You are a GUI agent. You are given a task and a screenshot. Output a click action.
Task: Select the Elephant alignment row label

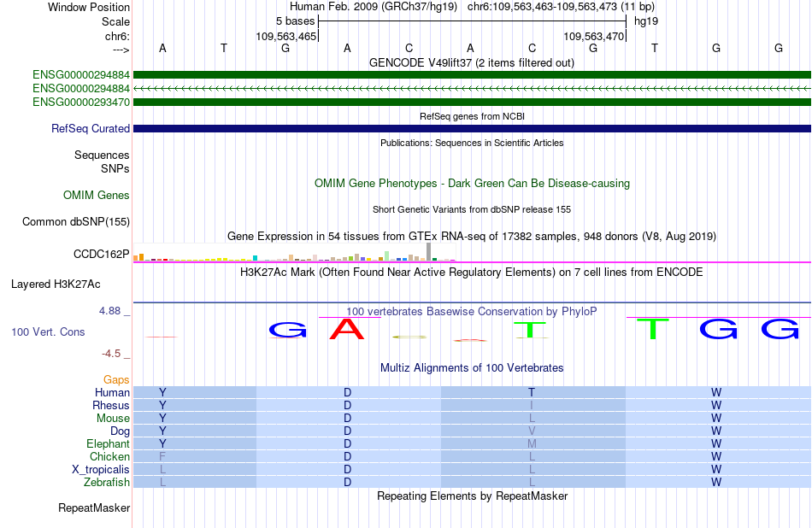pyautogui.click(x=108, y=443)
